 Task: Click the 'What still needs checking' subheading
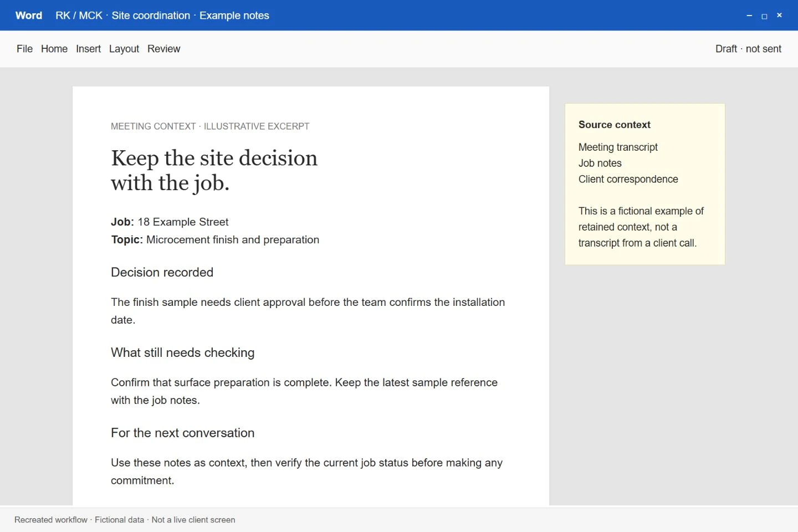click(x=182, y=352)
